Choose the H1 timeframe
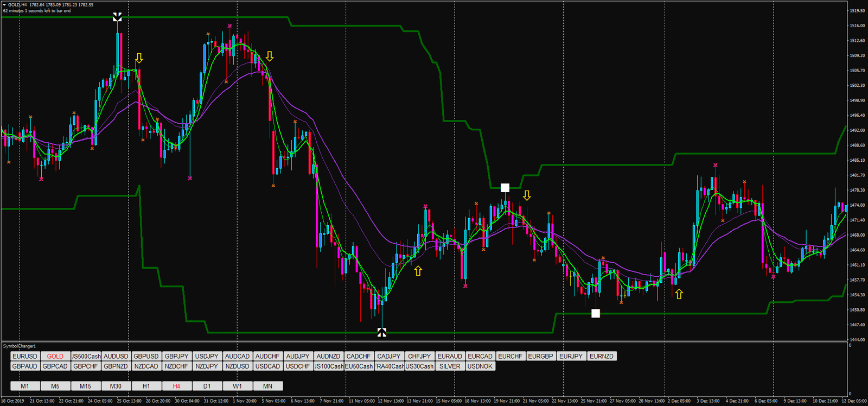Image resolution: width=868 pixels, height=406 pixels. tap(146, 386)
